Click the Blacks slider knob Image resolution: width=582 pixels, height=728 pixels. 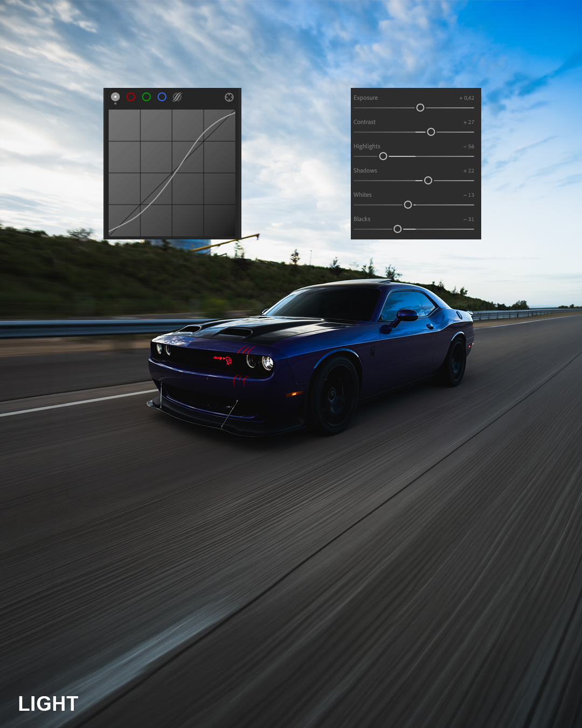[x=398, y=229]
